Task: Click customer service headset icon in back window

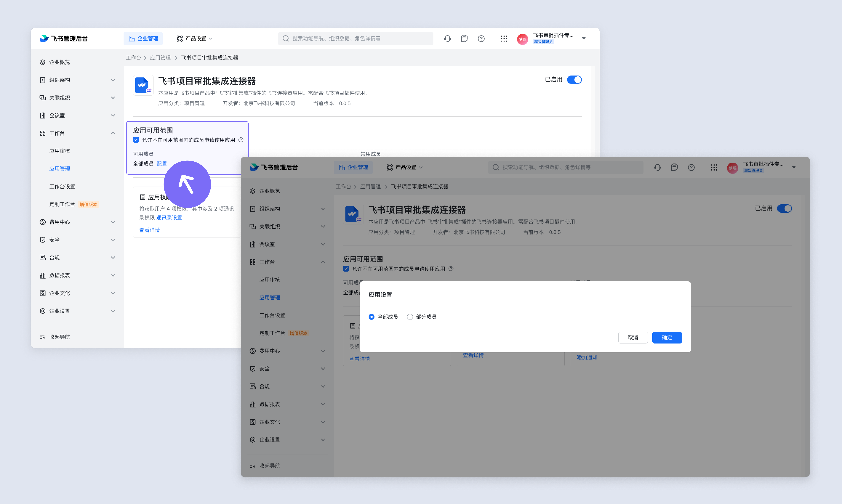Action: pyautogui.click(x=447, y=39)
